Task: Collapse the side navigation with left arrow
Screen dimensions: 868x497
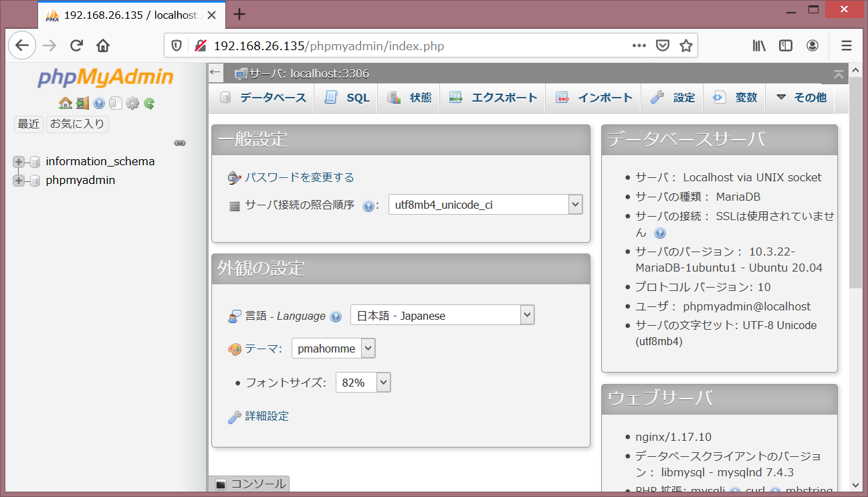Action: pos(215,72)
